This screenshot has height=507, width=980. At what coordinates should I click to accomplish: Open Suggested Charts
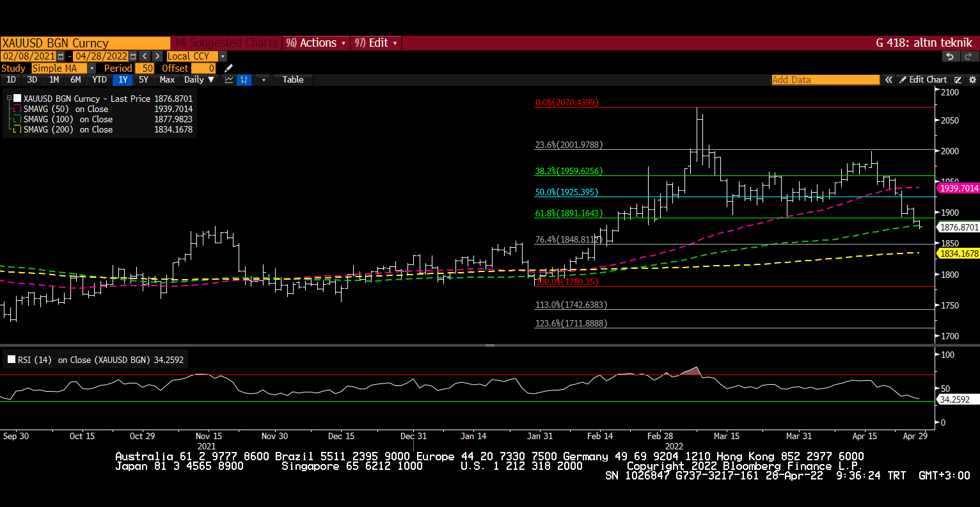click(226, 43)
